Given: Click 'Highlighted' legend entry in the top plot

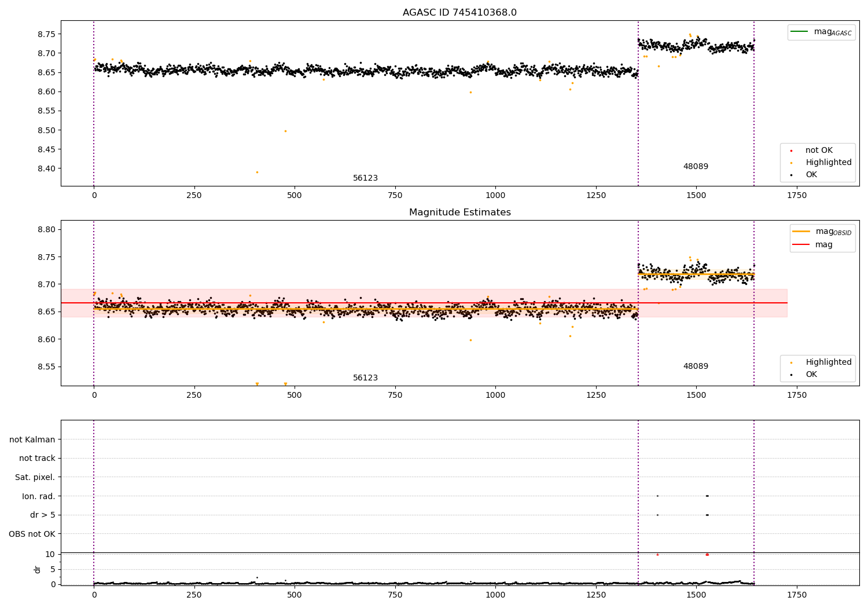Looking at the screenshot, I should pyautogui.click(x=821, y=163).
